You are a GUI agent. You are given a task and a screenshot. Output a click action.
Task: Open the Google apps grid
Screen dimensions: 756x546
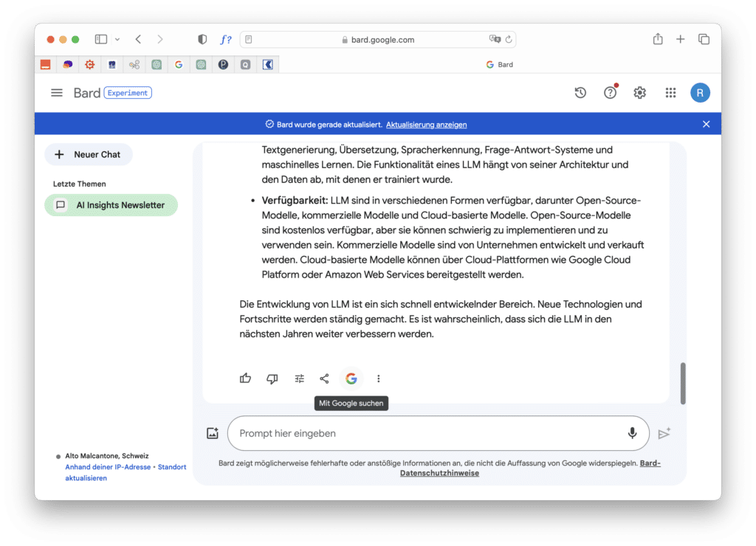pyautogui.click(x=670, y=92)
